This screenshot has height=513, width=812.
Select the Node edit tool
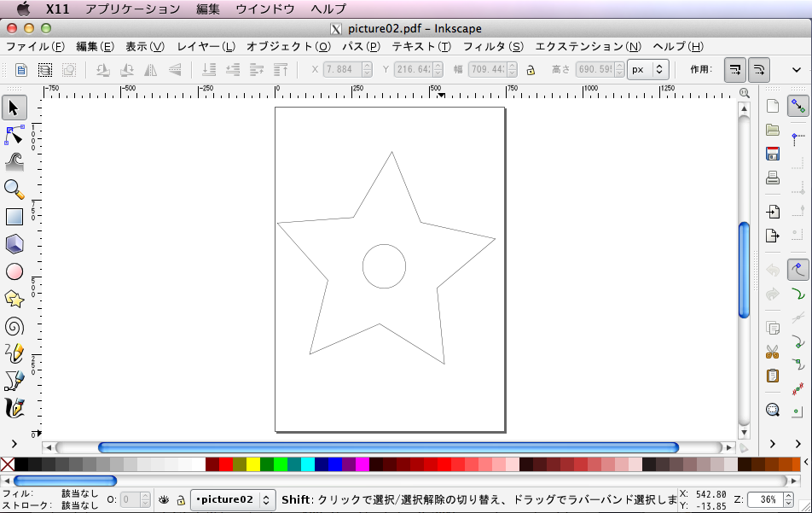14,135
